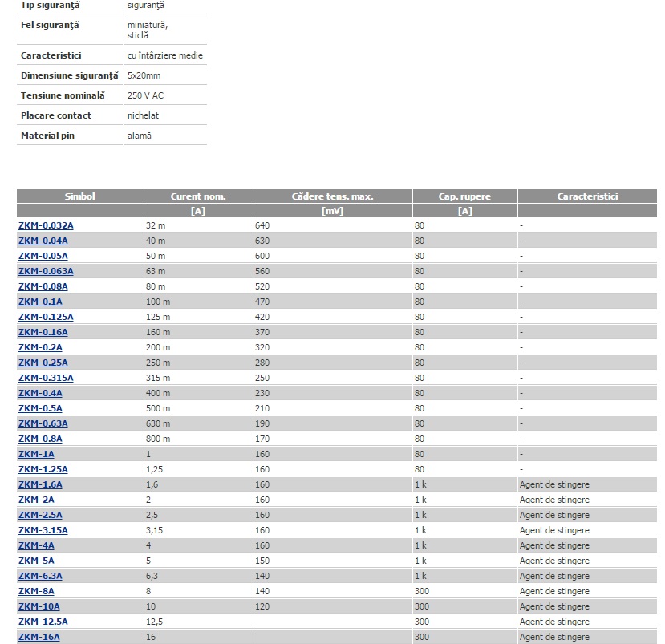This screenshot has height=644, width=665.
Task: Select the ZKM-0.1A link
Action: point(40,302)
